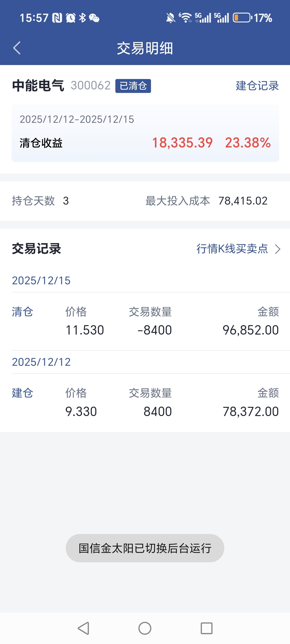Expand chevron next to 行情K线买卖点

coord(277,249)
